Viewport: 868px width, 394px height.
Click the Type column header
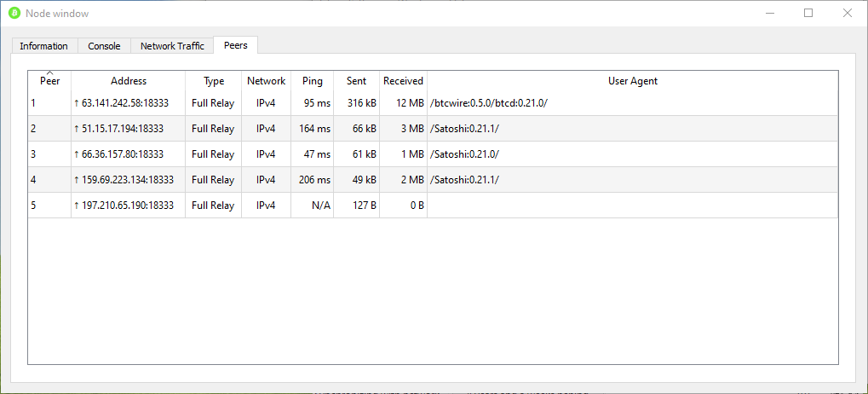tap(214, 81)
